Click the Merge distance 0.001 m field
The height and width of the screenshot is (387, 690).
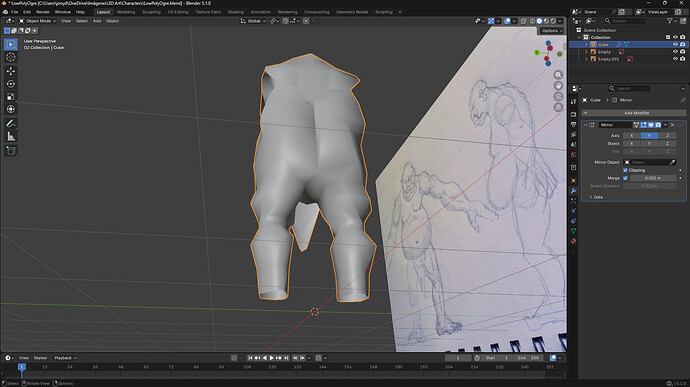(x=653, y=178)
